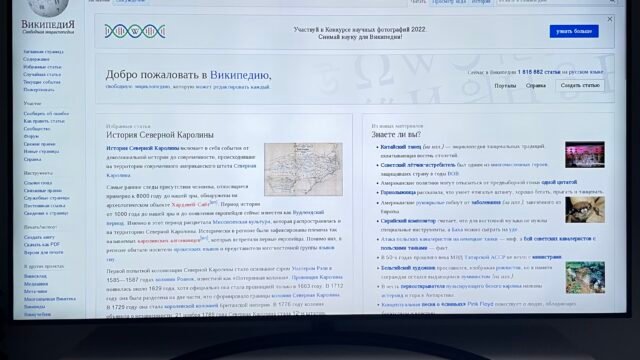Click the dance performance thumbnail image
The image size is (640, 360).
tap(585, 155)
